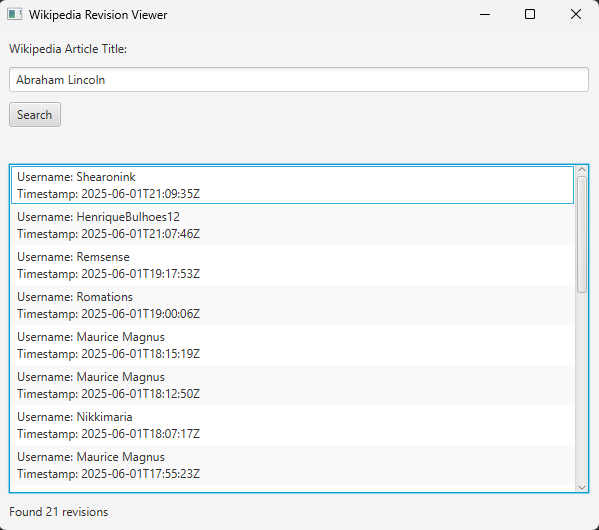This screenshot has height=530, width=599.
Task: Close the Wikipedia Revision Viewer window
Action: click(576, 15)
